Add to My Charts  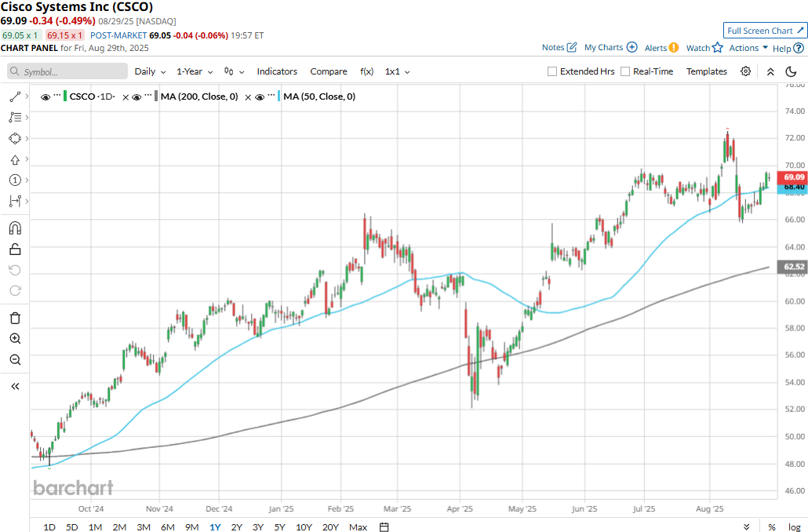610,47
